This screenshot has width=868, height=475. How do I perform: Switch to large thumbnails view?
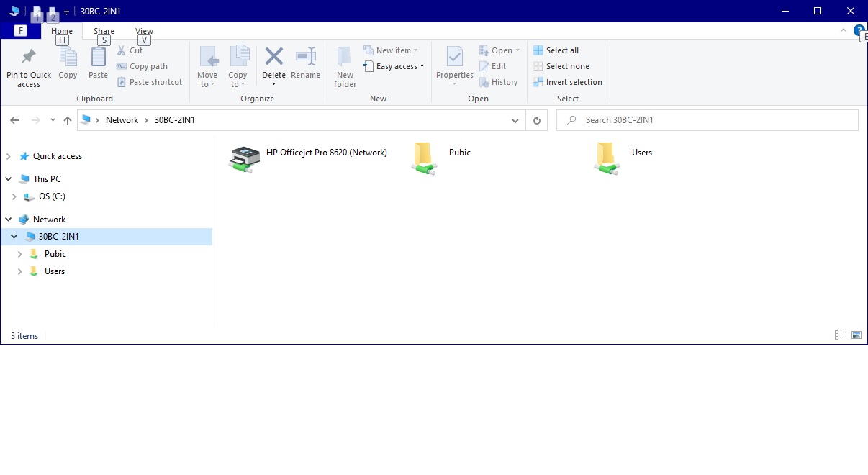coord(856,334)
